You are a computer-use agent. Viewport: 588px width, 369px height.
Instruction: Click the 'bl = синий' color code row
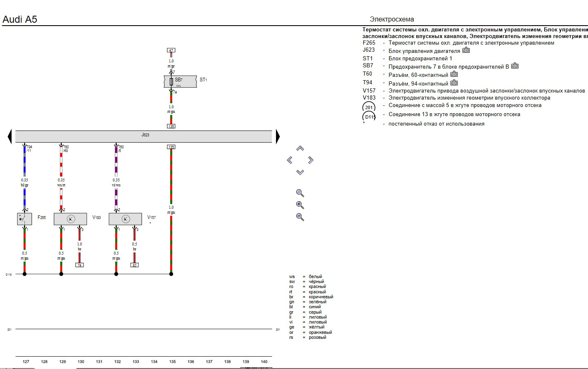click(x=305, y=307)
